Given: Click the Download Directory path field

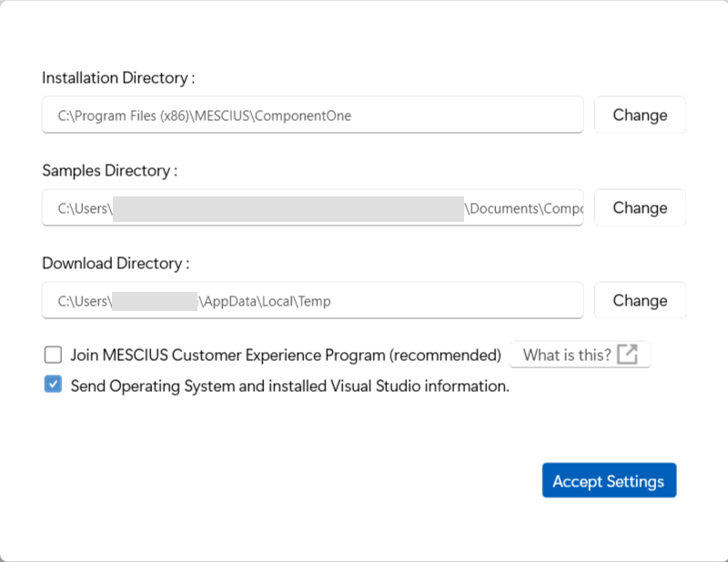Looking at the screenshot, I should (x=312, y=301).
